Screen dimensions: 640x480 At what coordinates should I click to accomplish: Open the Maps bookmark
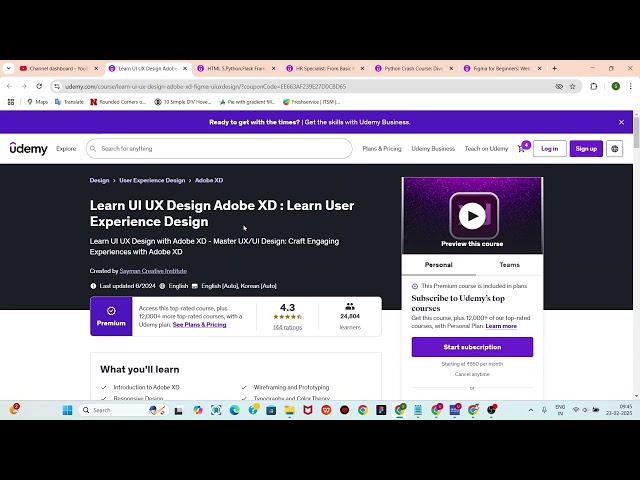tap(37, 102)
